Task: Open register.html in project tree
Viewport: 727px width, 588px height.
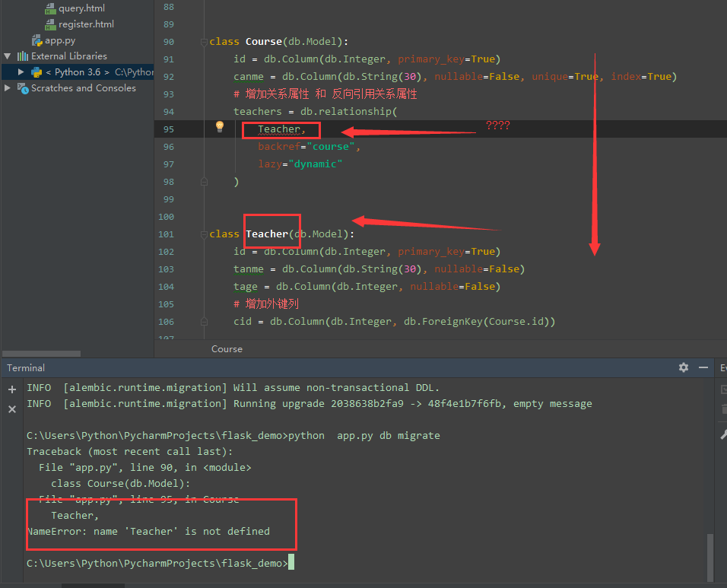Action: tap(86, 24)
